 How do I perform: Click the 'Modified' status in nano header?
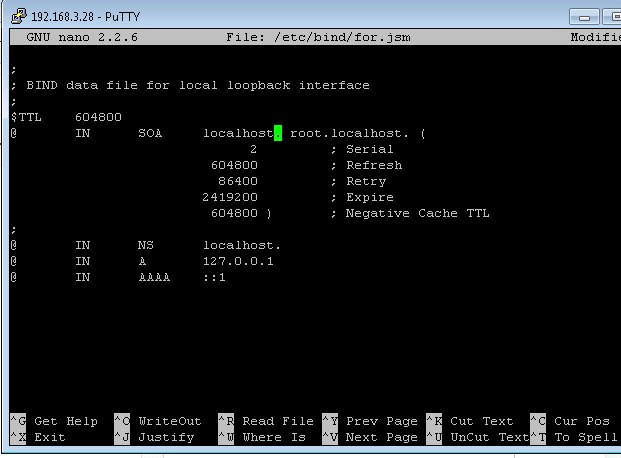(595, 37)
